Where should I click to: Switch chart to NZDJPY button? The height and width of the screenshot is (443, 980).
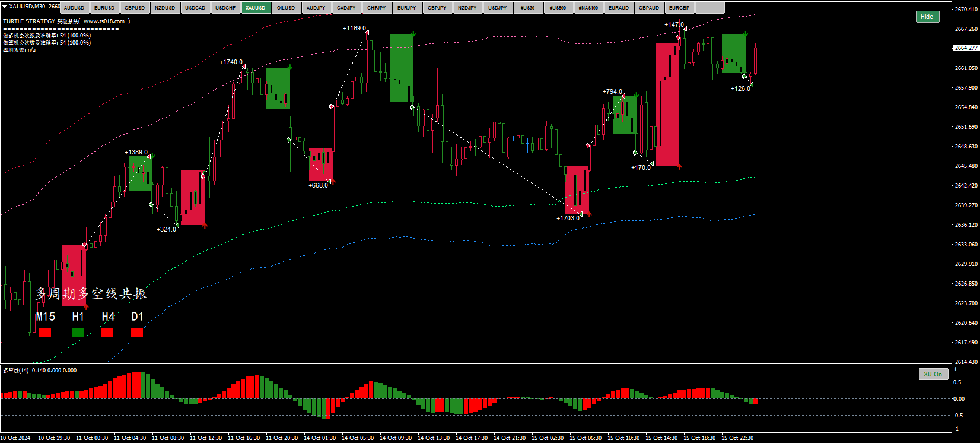pos(467,8)
